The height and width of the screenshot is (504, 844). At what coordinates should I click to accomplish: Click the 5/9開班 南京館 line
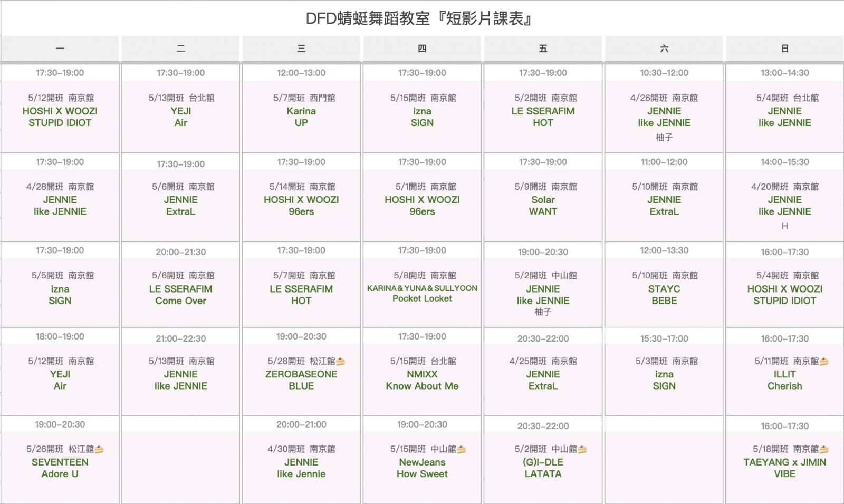pyautogui.click(x=545, y=187)
